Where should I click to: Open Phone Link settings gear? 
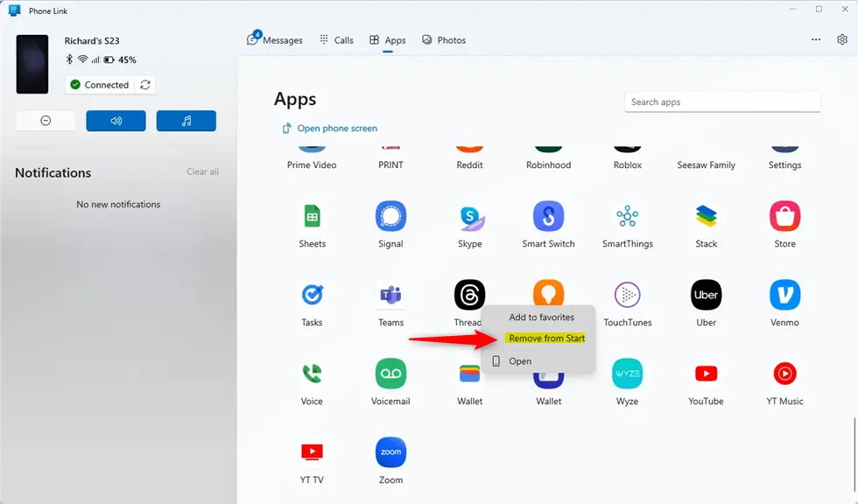pos(842,39)
